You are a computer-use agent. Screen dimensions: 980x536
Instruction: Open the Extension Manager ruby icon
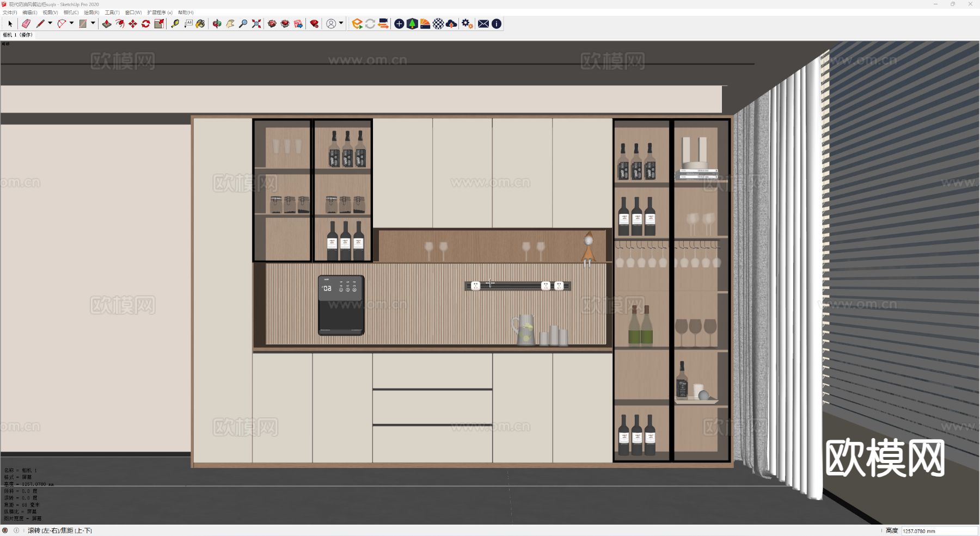click(314, 24)
